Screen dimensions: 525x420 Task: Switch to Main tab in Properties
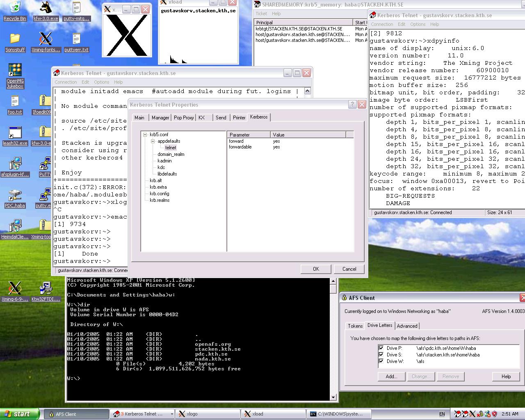139,118
